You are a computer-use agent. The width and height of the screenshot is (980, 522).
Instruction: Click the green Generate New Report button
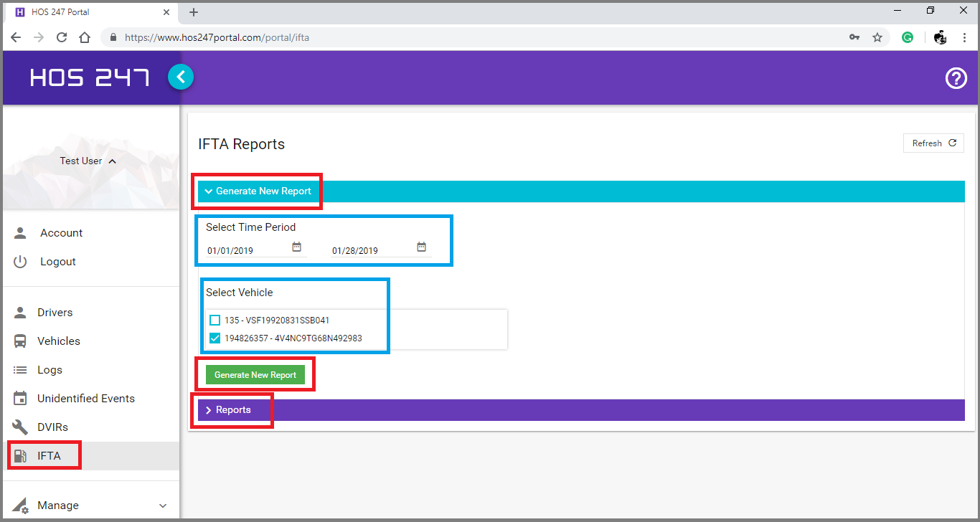255,375
